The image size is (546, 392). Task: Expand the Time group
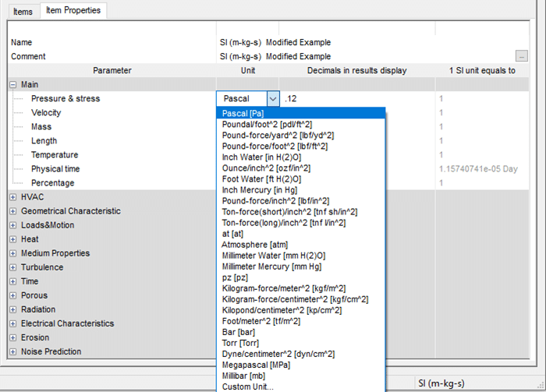(x=13, y=281)
